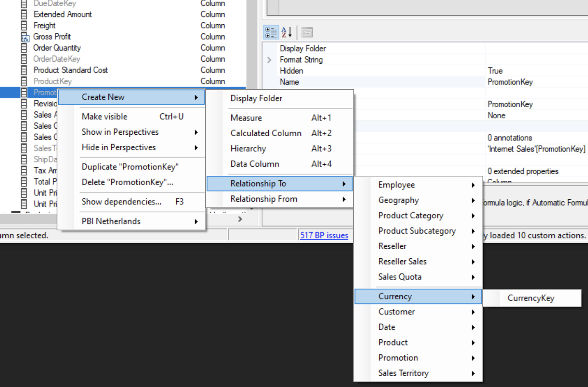Screen dimensions: 588x387
Task: Click the Gross Profit calculated column icon
Action: pos(25,37)
